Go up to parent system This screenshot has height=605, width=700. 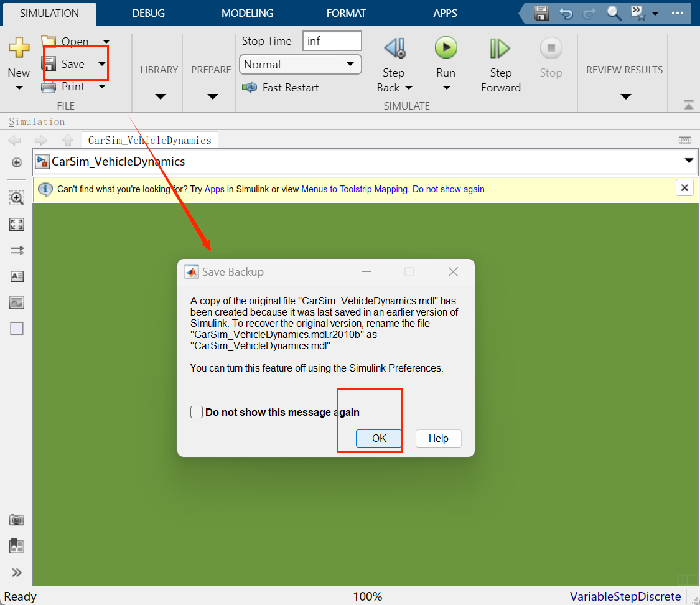pos(67,140)
